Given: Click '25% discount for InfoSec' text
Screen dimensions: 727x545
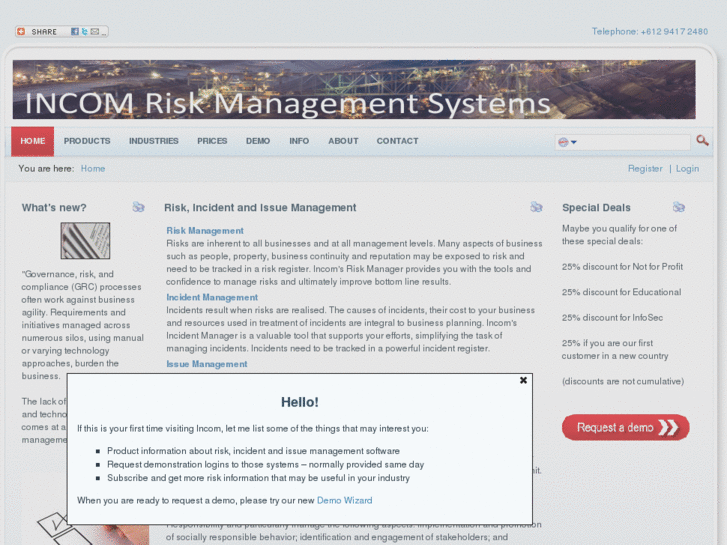Looking at the screenshot, I should [x=612, y=318].
